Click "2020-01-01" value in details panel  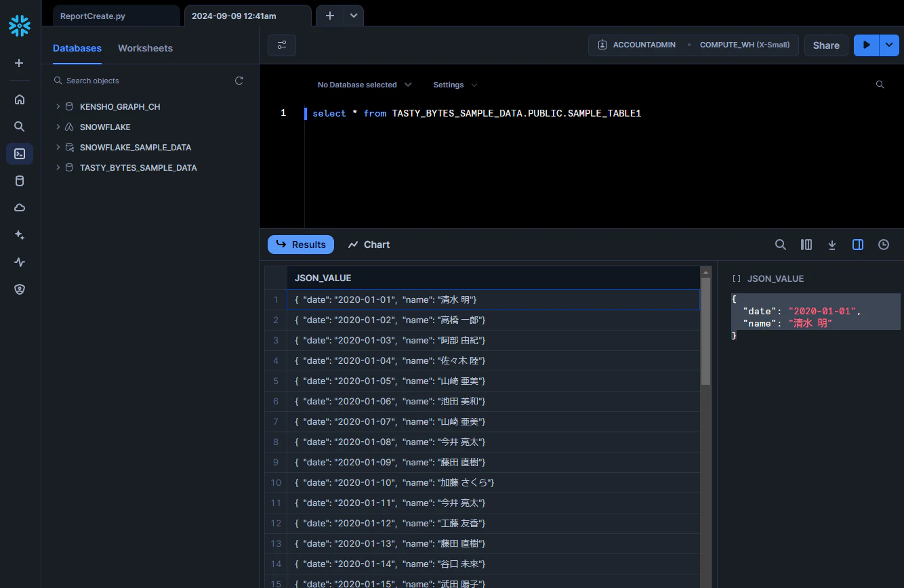click(x=823, y=311)
